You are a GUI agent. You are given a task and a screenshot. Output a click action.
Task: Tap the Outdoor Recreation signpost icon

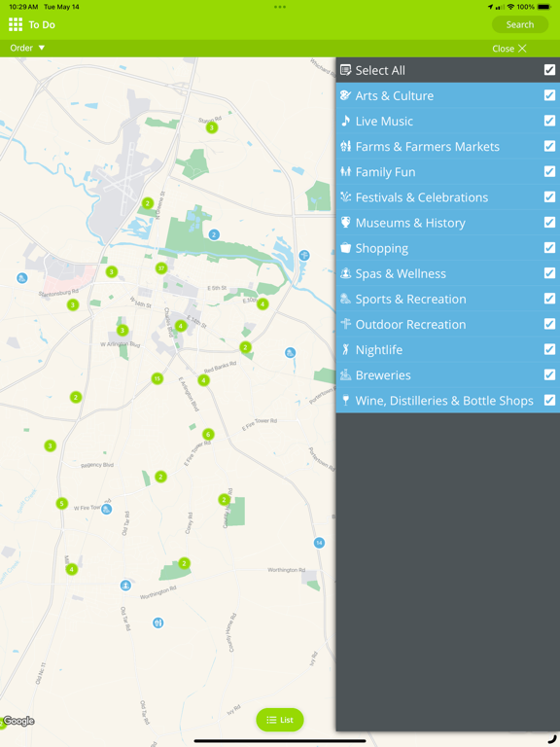coord(346,324)
